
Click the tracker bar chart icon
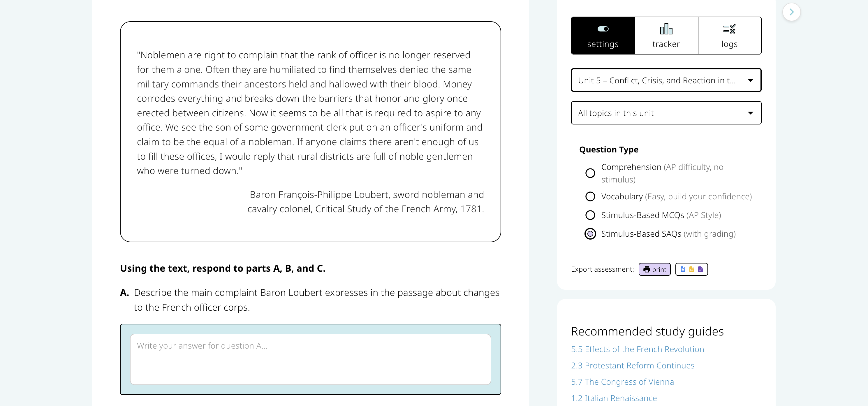pos(666,29)
